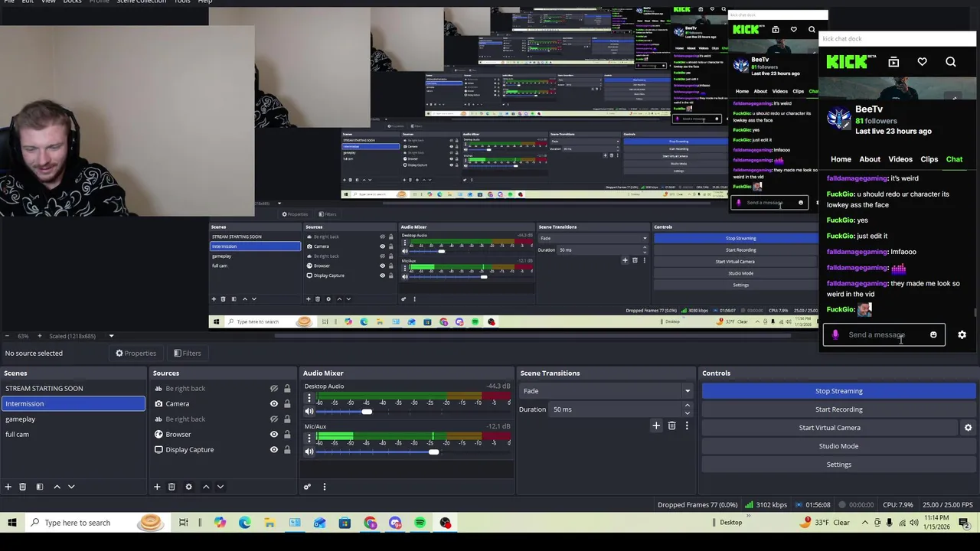This screenshot has height=551, width=980.
Task: Open Task View on the taskbar
Action: point(184,523)
